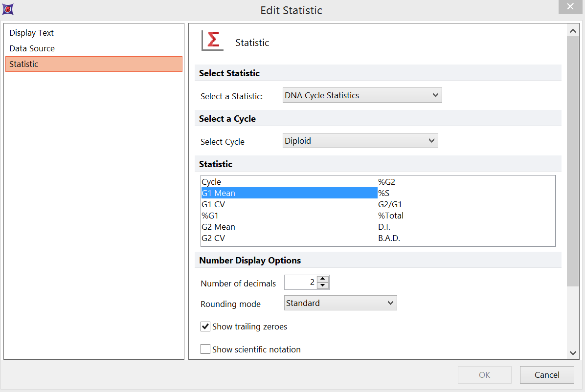Click the FCS Express app icon in title bar

8,8
